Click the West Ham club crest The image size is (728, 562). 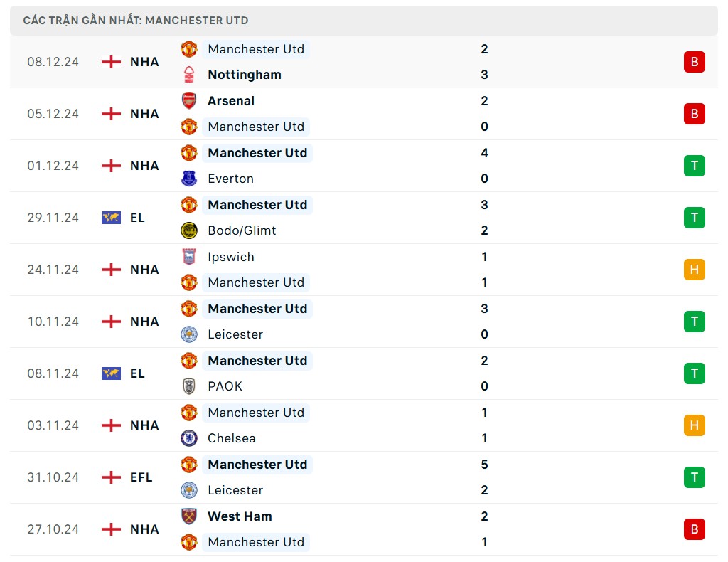(x=188, y=516)
